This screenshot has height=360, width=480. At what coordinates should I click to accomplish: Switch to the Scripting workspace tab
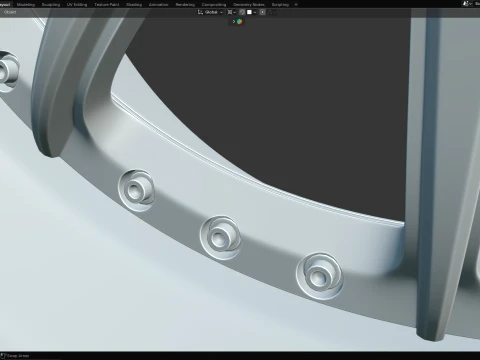click(x=280, y=5)
